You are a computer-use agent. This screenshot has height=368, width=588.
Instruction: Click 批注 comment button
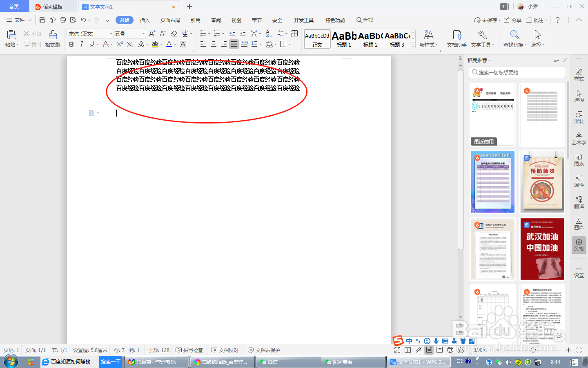537,20
